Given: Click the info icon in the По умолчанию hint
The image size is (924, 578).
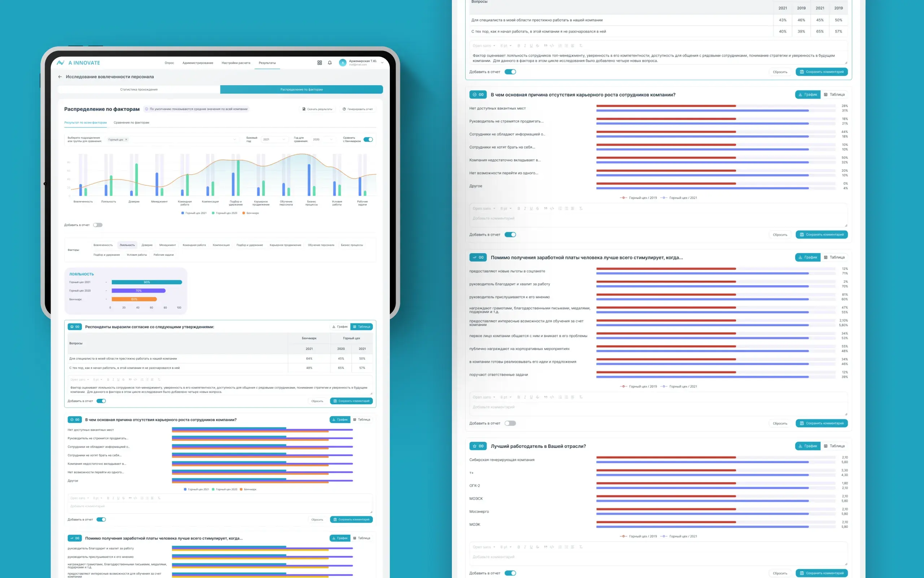Looking at the screenshot, I should [147, 109].
